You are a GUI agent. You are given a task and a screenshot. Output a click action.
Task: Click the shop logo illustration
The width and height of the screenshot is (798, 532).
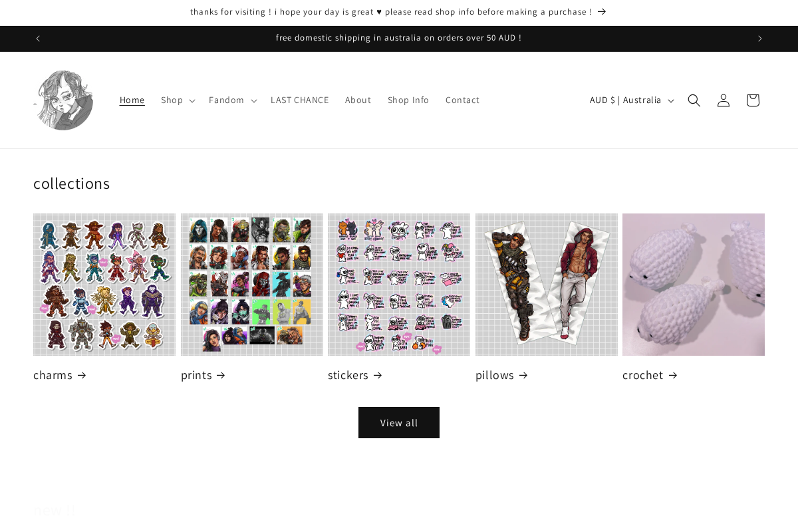point(63,100)
